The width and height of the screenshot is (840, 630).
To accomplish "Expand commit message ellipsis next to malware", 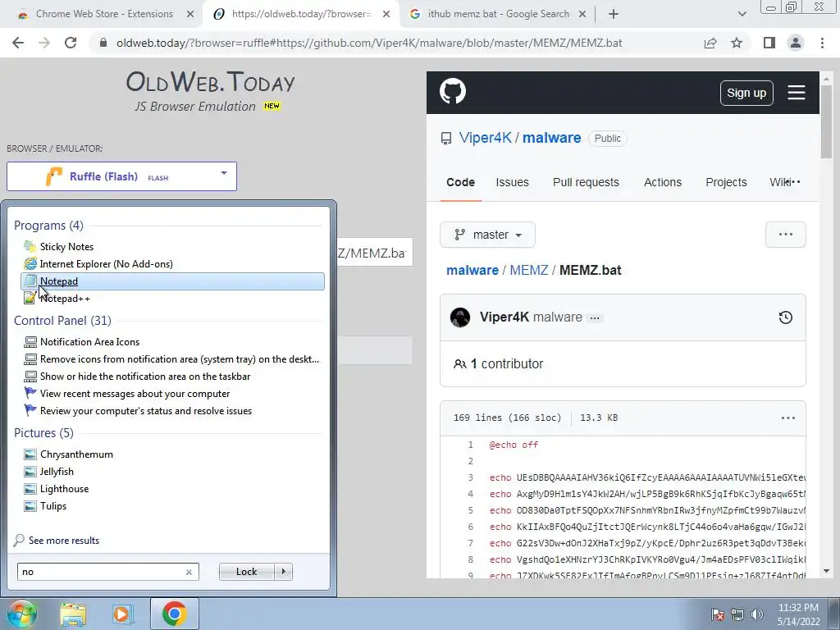I will point(595,318).
